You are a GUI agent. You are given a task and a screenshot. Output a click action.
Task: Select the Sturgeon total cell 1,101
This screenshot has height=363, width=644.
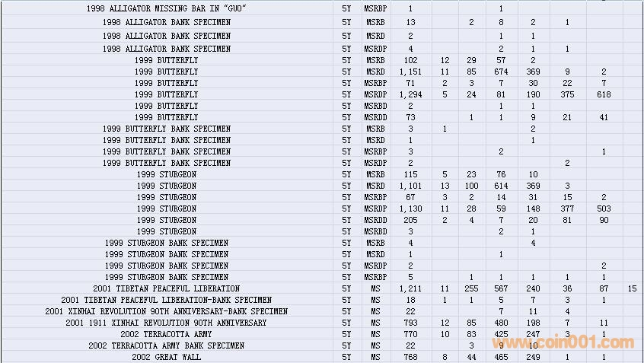point(410,186)
